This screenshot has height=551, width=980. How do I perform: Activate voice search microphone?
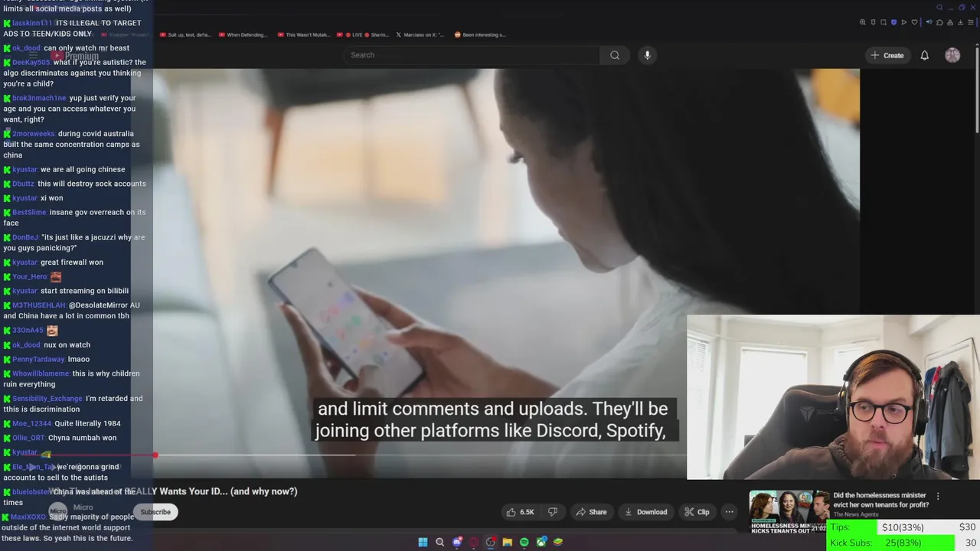point(647,55)
